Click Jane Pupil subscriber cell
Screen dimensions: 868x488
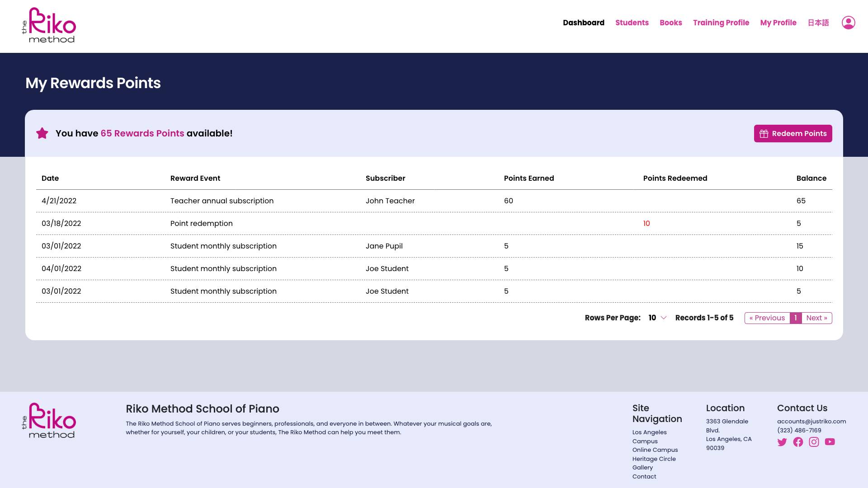tap(384, 246)
